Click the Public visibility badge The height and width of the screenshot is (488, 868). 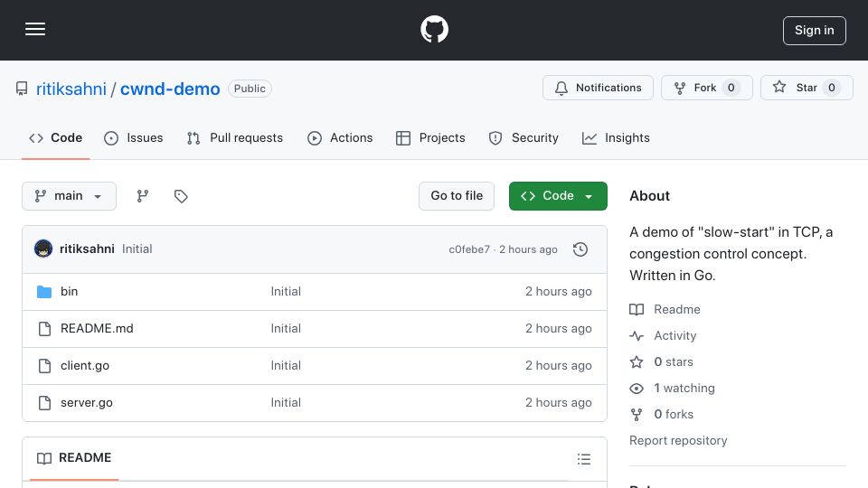pos(250,89)
